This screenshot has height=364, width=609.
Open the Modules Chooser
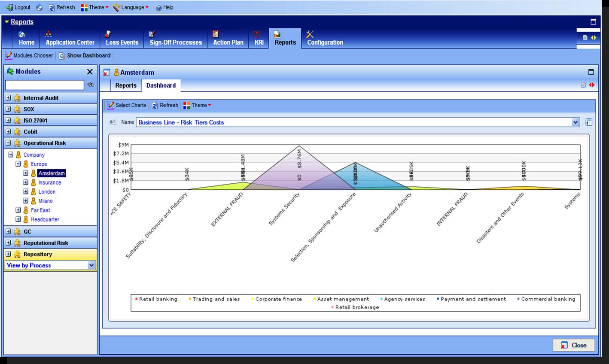(29, 55)
